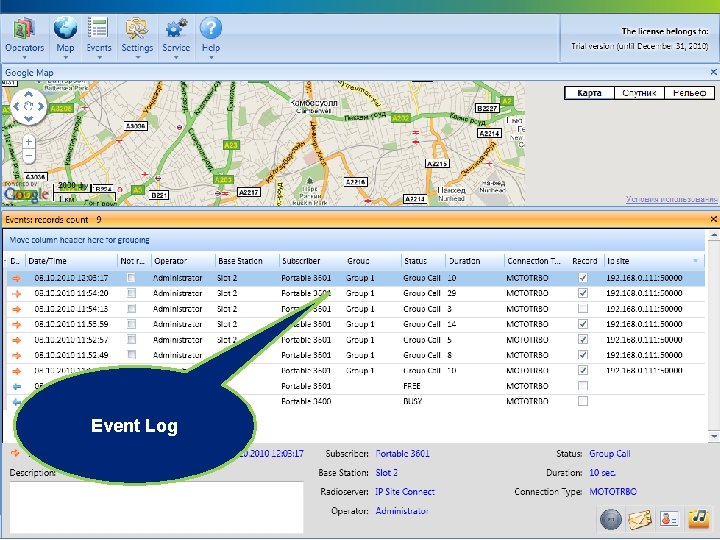Zoom out the map with minus button
Image resolution: width=720 pixels, height=540 pixels.
pos(28,156)
